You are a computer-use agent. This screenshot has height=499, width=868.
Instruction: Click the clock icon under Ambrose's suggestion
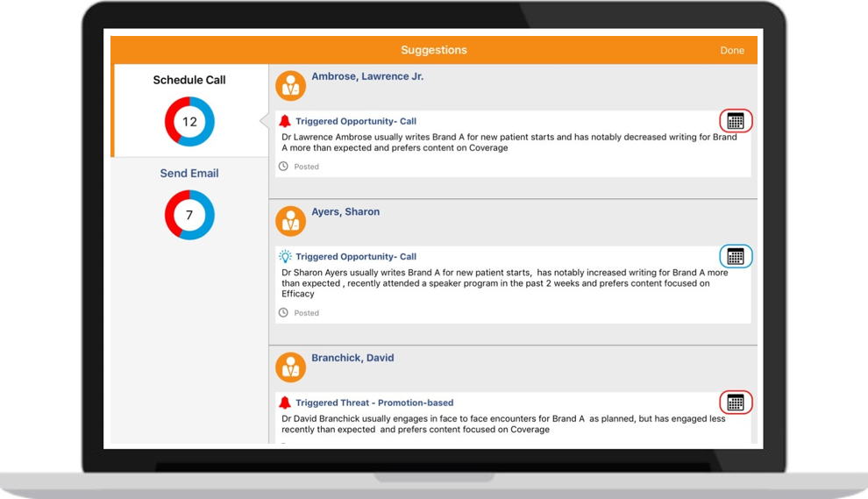[x=283, y=167]
